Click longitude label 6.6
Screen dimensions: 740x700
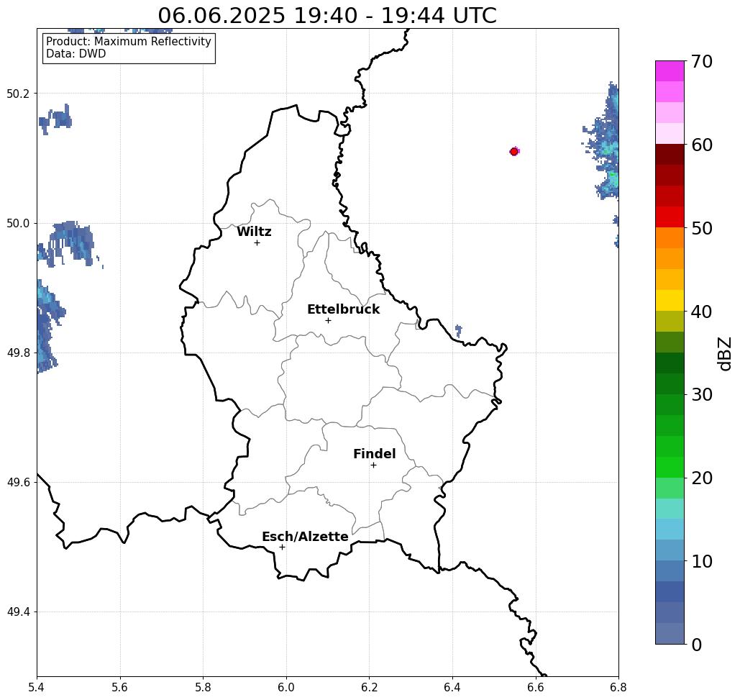(536, 687)
